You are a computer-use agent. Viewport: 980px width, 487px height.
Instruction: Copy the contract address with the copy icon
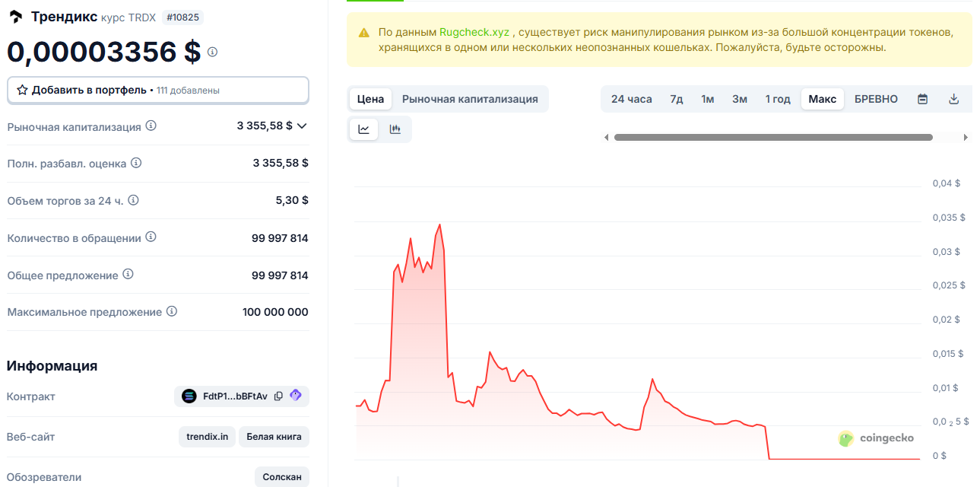pyautogui.click(x=278, y=396)
